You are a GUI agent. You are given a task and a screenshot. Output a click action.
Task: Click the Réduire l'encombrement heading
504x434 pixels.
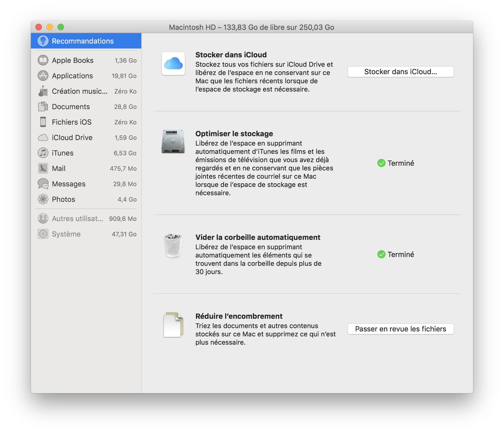point(239,316)
